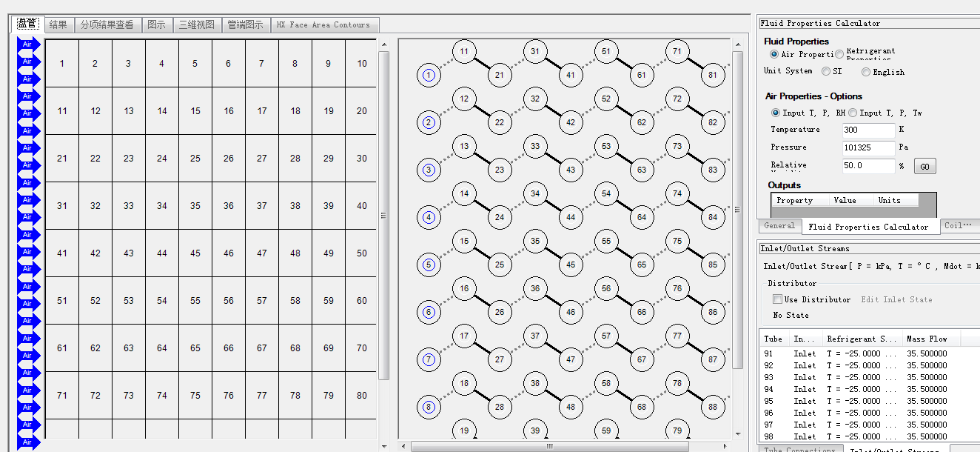Enable the Use Distributor checkbox
The width and height of the screenshot is (980, 452).
tap(777, 299)
